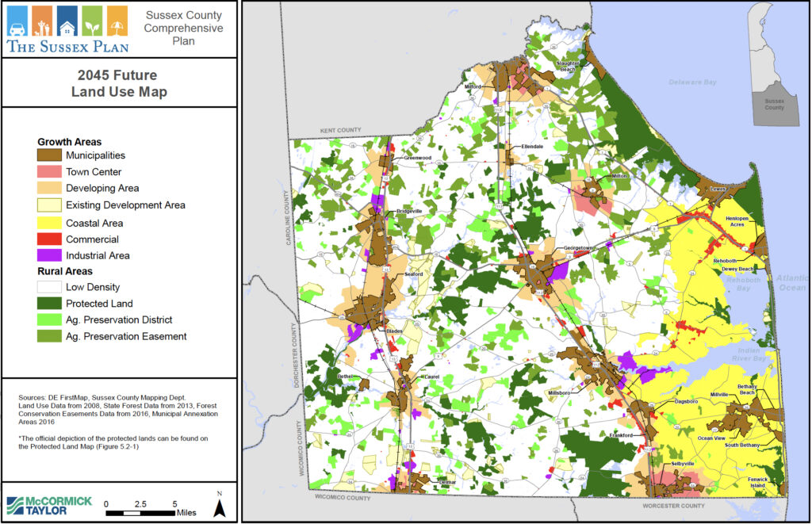
Task: Click the Delaware inset locator map
Action: [x=772, y=63]
